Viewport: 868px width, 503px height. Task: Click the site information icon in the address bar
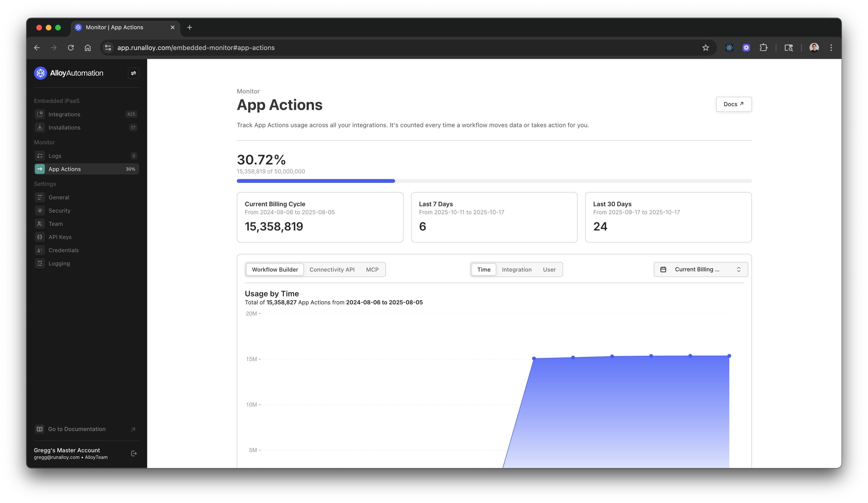click(x=108, y=48)
